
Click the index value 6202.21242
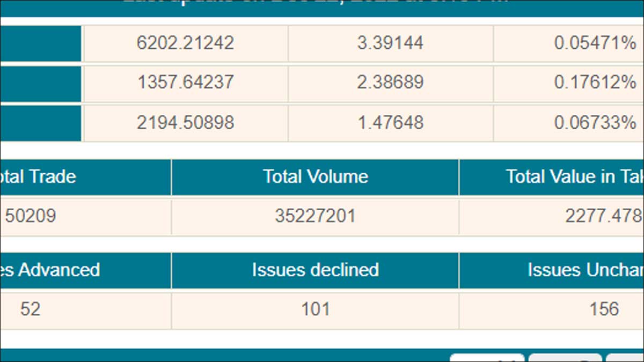[x=185, y=43]
